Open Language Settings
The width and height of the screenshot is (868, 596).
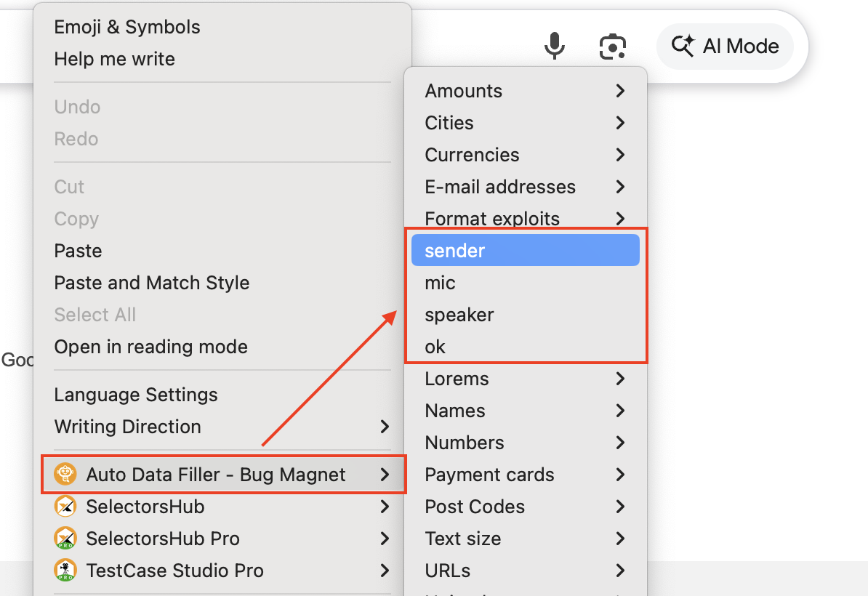click(135, 395)
